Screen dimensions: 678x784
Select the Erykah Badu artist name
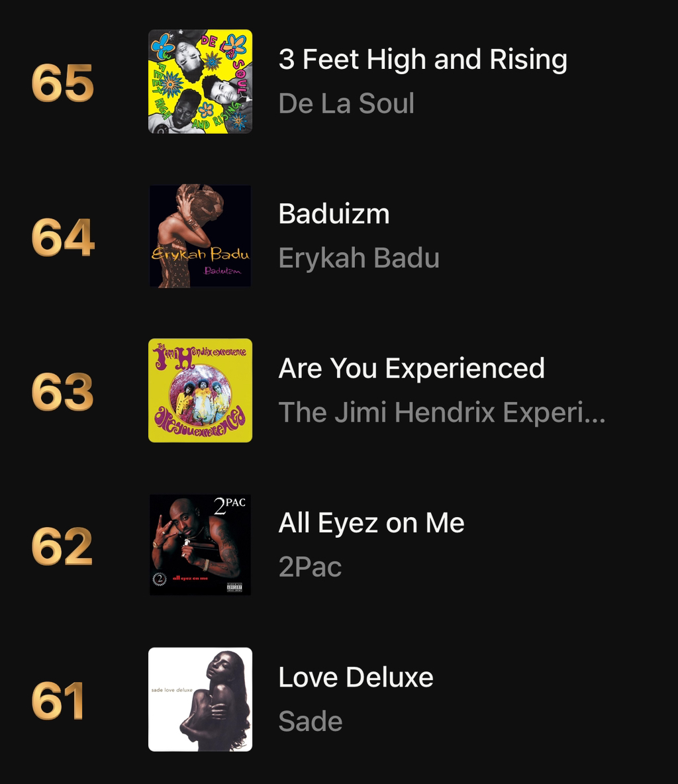point(359,258)
